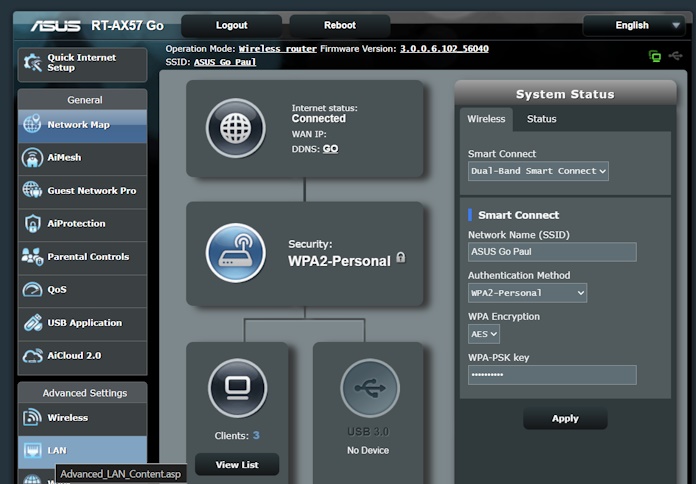Image resolution: width=696 pixels, height=484 pixels.
Task: Click the AiProtection shield icon
Action: point(32,223)
